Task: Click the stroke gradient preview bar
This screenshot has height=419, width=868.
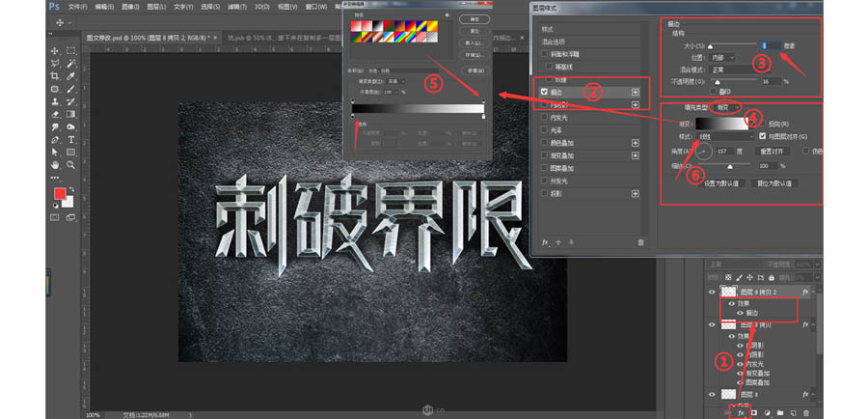Action: pyautogui.click(x=721, y=123)
